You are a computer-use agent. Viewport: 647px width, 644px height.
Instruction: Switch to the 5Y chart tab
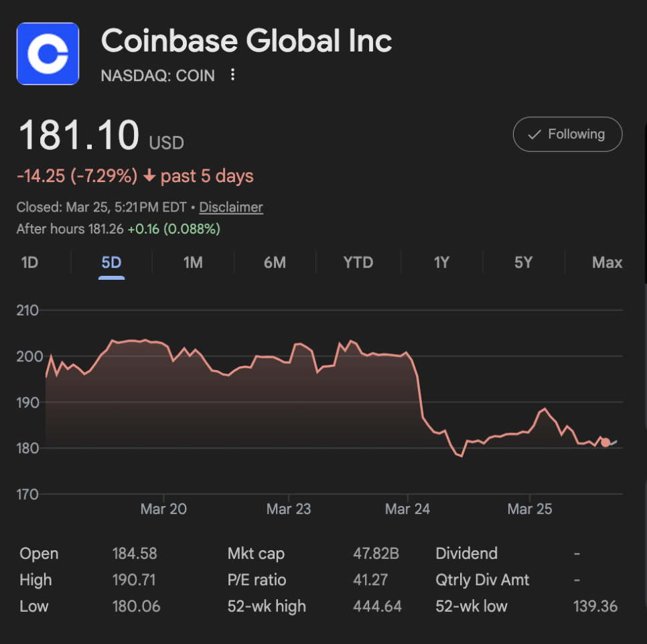[x=523, y=262]
